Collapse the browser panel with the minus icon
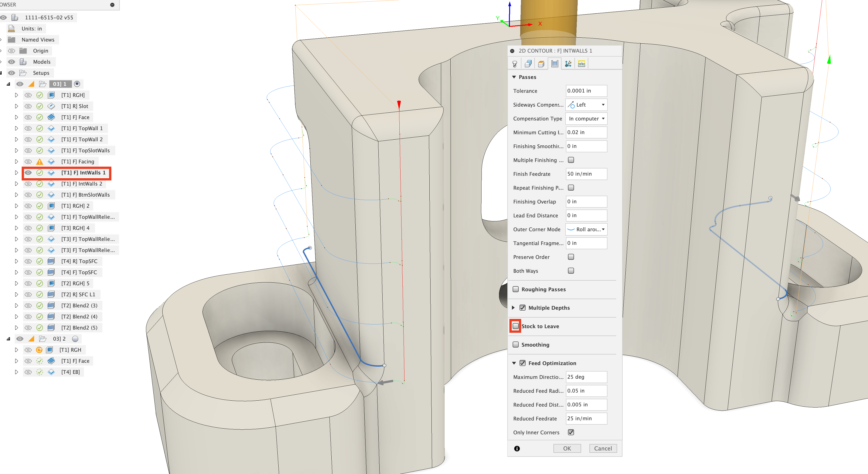This screenshot has width=868, height=474. 112,5
